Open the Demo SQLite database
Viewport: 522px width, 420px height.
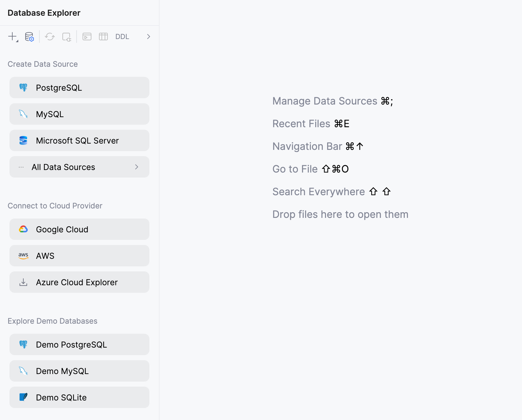[79, 397]
